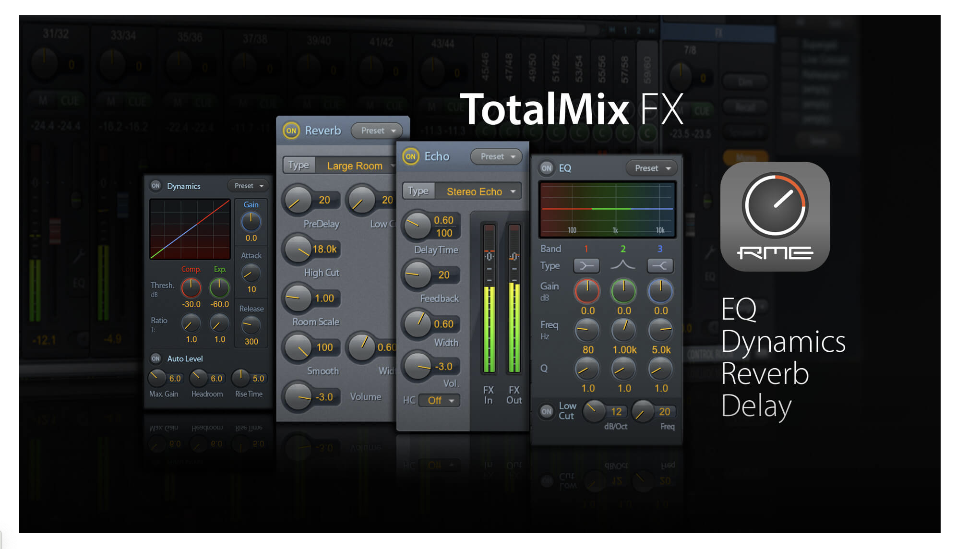Click the Echo Delay Time knob
Viewport: 980px width, 549px height.
click(x=417, y=226)
